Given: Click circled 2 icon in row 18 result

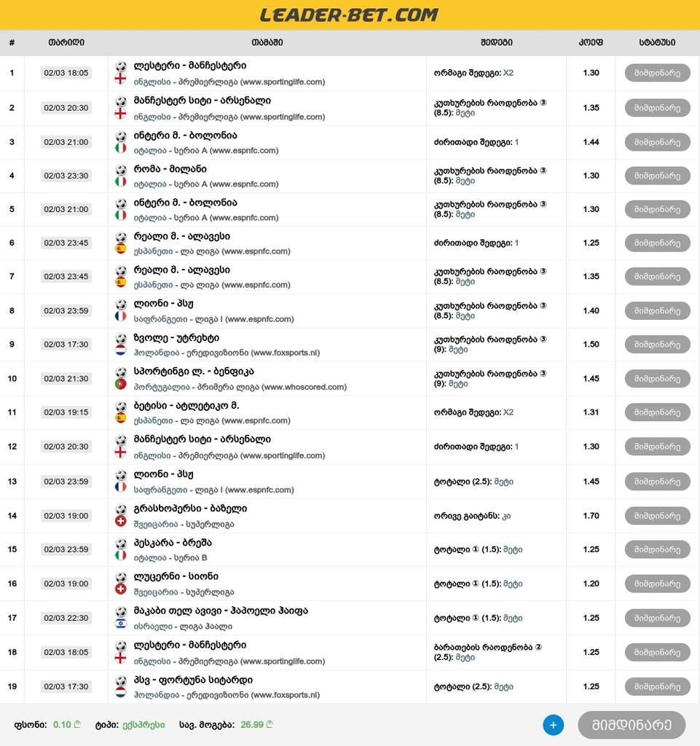Looking at the screenshot, I should pyautogui.click(x=538, y=647).
